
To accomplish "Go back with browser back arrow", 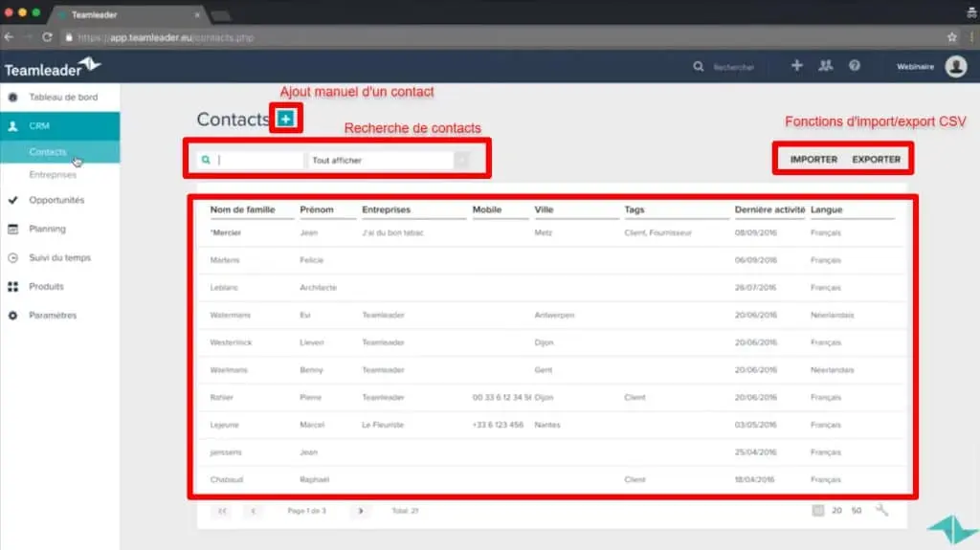I will tap(9, 37).
